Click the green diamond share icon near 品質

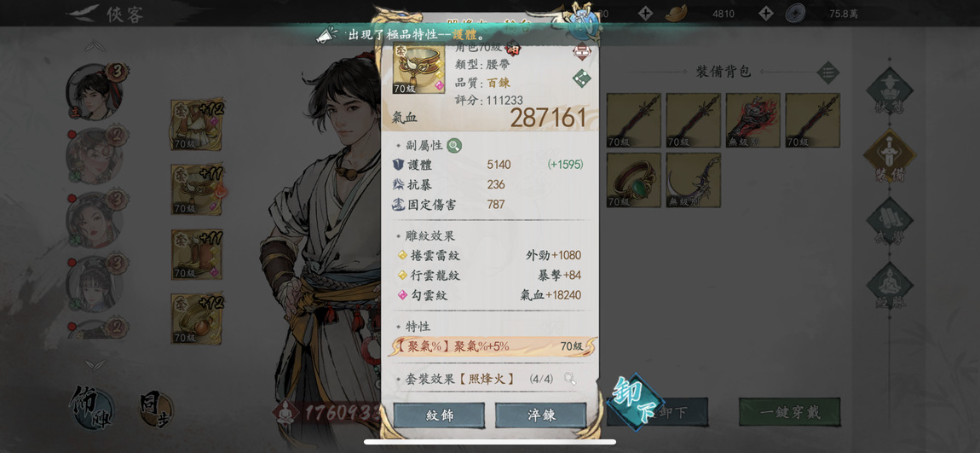coord(582,78)
